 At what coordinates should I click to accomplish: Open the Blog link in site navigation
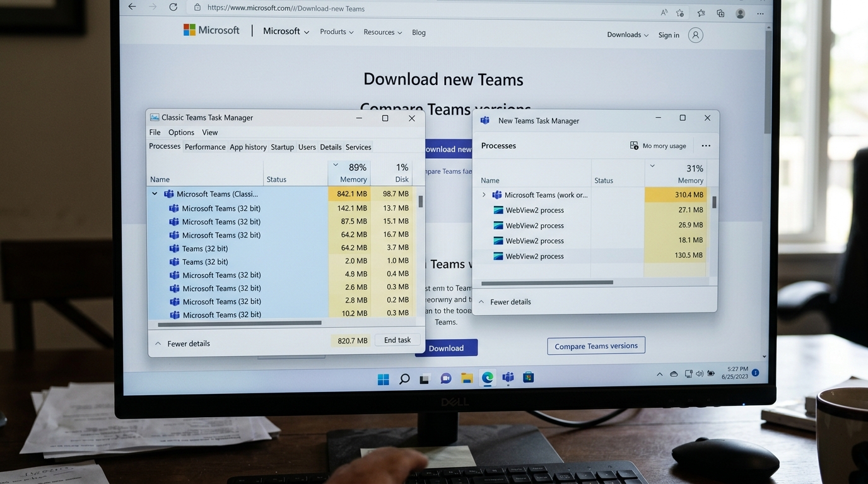coord(419,33)
